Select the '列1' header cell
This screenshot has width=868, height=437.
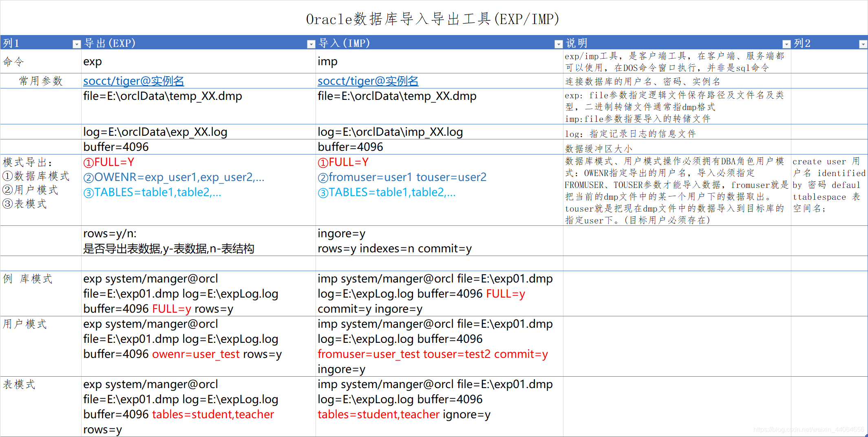click(41, 43)
